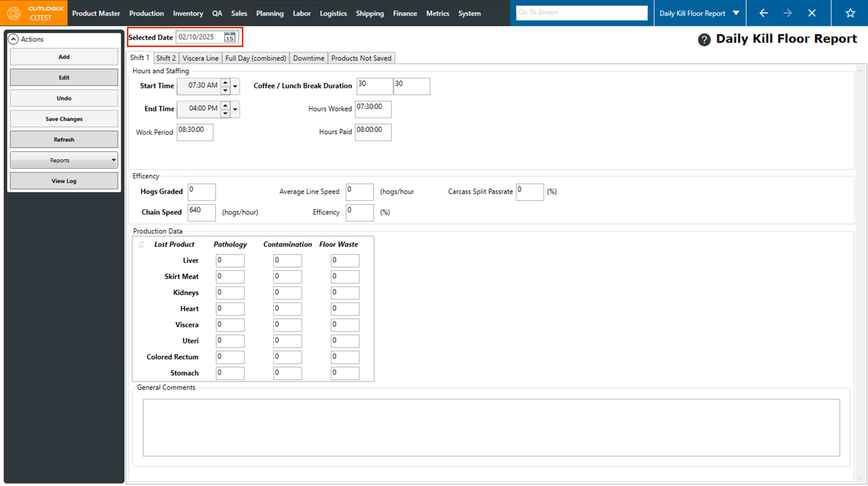Collapse the Actions panel

coord(13,39)
